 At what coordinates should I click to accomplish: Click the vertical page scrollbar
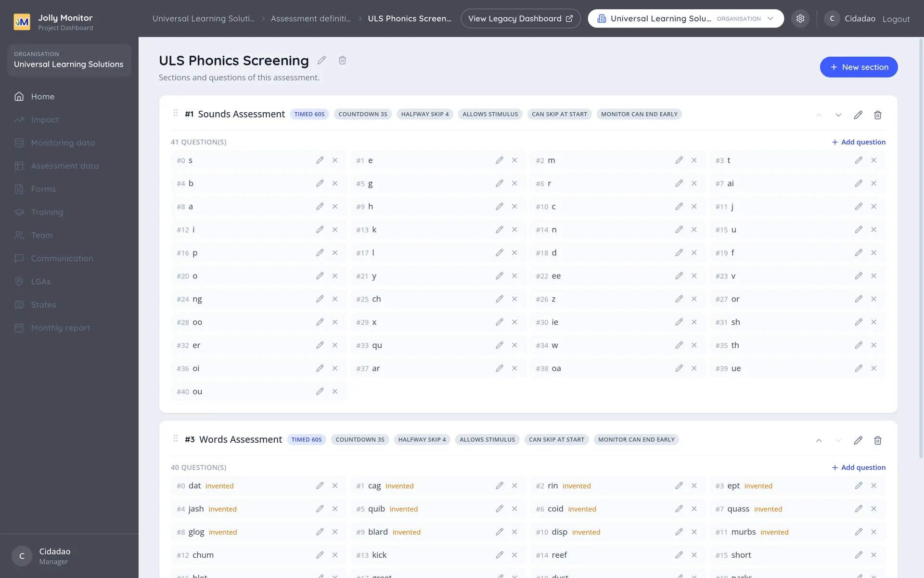(921, 248)
